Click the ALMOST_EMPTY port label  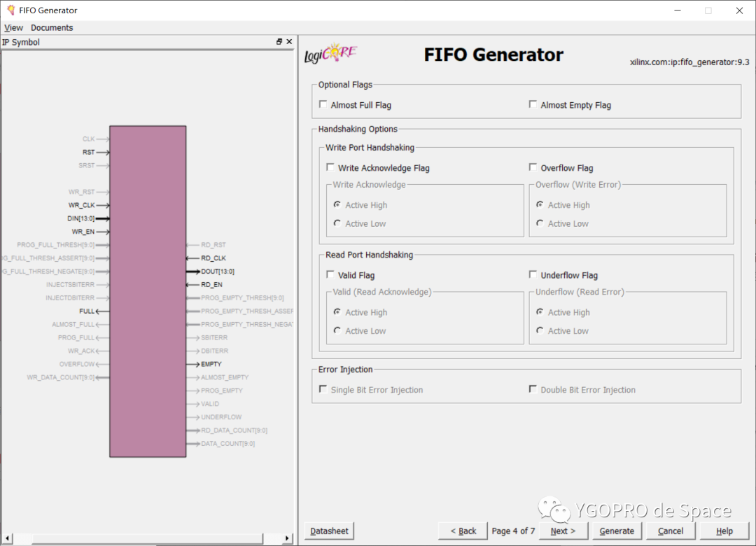(x=225, y=377)
